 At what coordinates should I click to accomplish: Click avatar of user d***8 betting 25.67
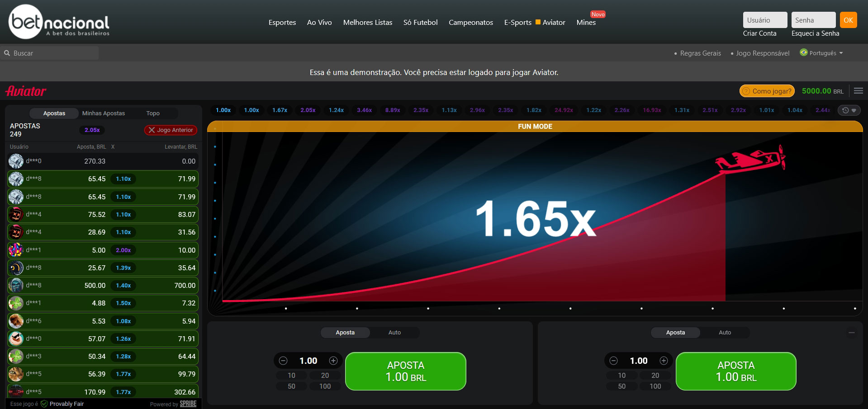[x=16, y=268]
